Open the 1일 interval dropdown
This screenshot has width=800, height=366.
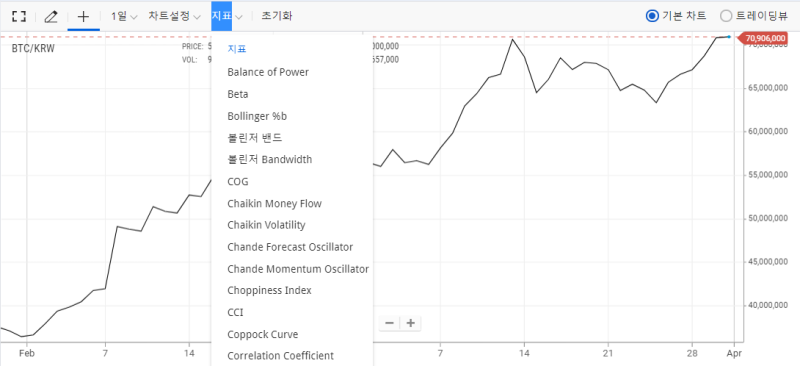point(124,16)
